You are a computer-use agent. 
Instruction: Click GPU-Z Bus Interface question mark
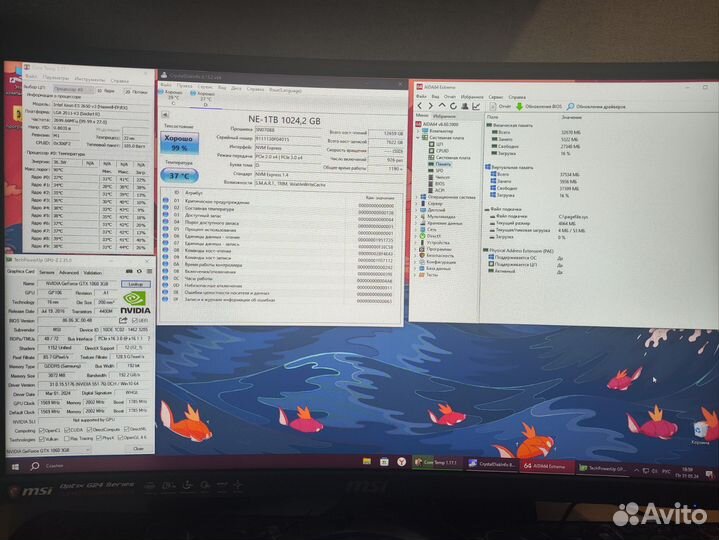pos(149,338)
